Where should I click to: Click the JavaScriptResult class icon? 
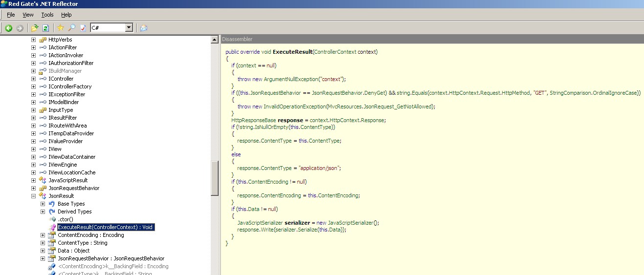click(x=43, y=180)
